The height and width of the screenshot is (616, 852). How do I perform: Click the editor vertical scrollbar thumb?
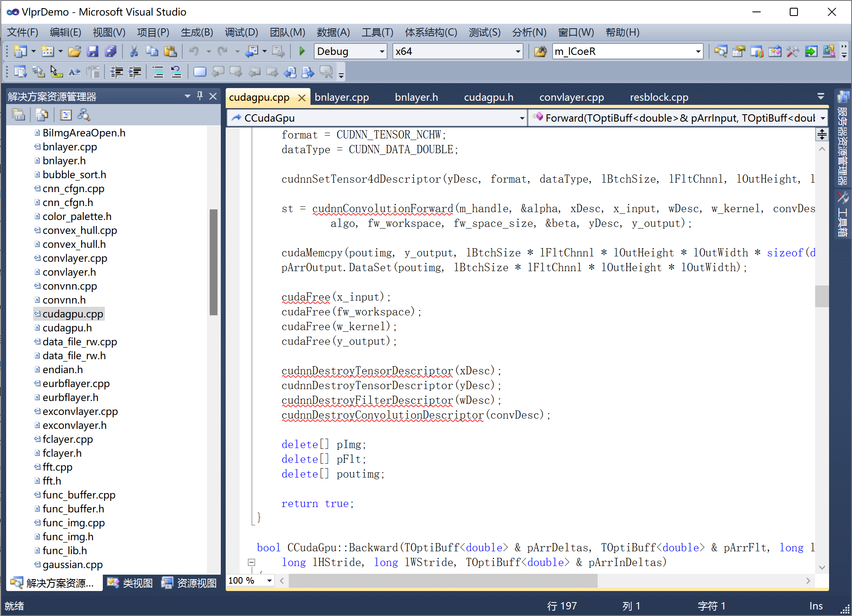pyautogui.click(x=822, y=296)
